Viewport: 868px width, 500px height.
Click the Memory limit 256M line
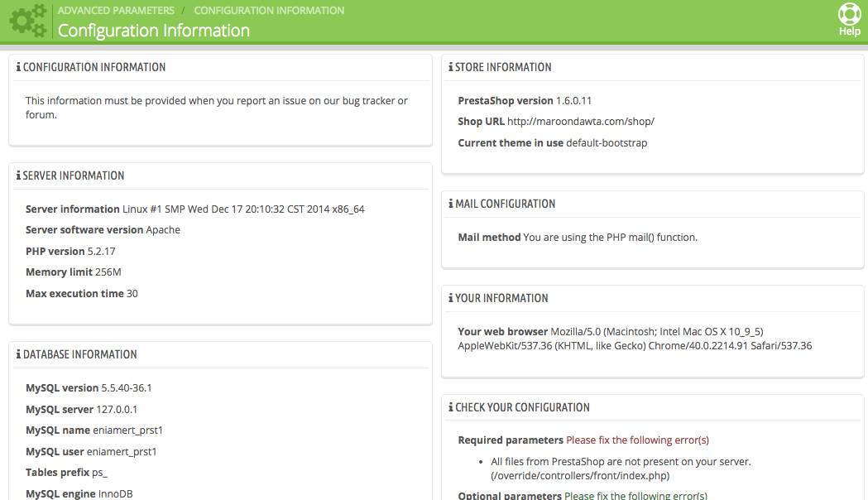pyautogui.click(x=73, y=272)
